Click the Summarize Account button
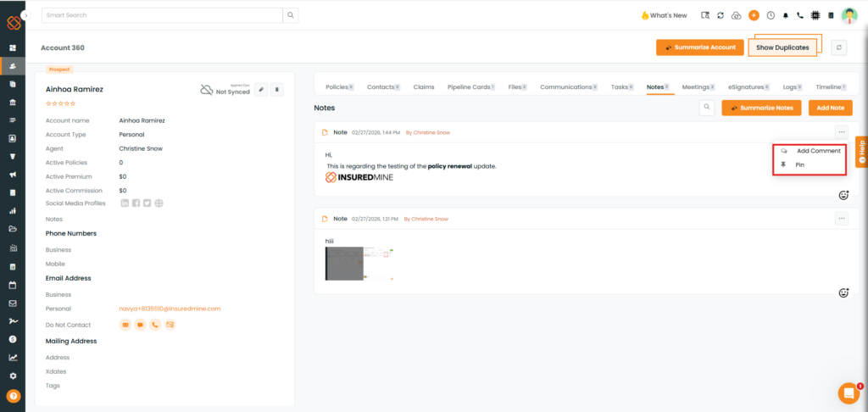Screen dimensions: 868x412 point(700,47)
